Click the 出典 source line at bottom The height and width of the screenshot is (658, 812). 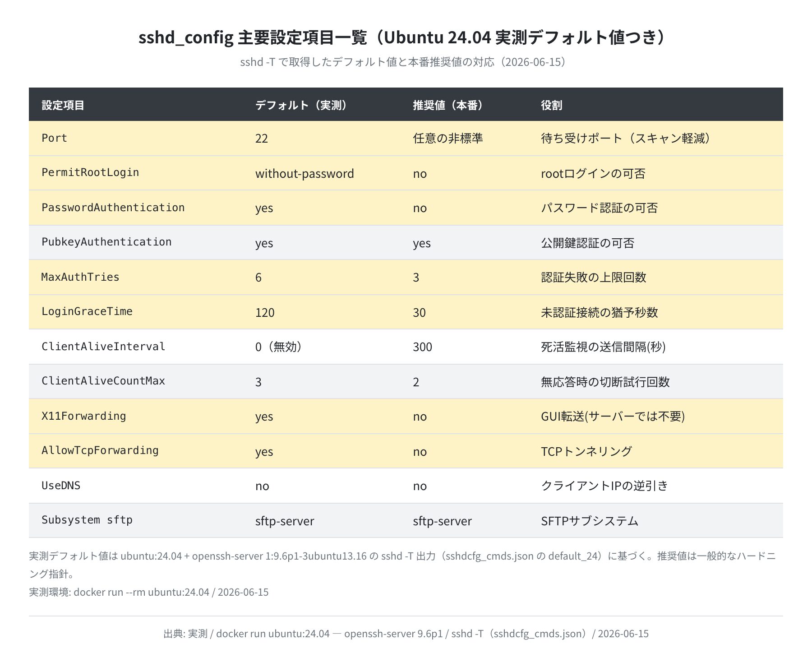click(x=406, y=634)
